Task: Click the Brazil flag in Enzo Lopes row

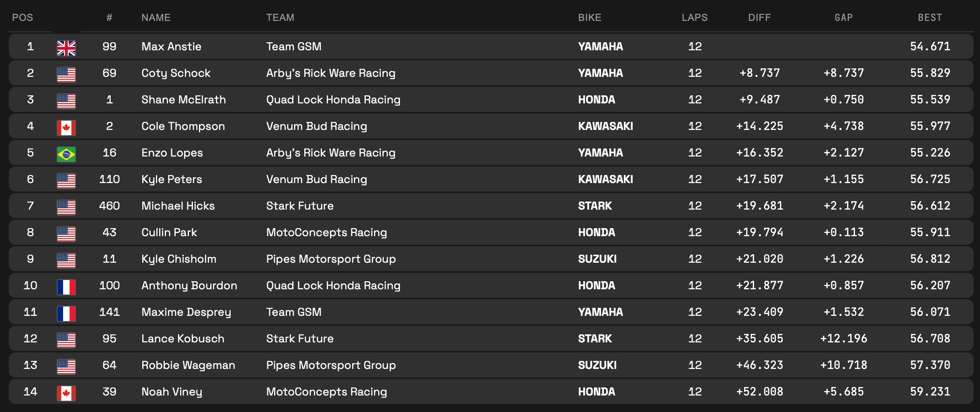Action: click(66, 154)
